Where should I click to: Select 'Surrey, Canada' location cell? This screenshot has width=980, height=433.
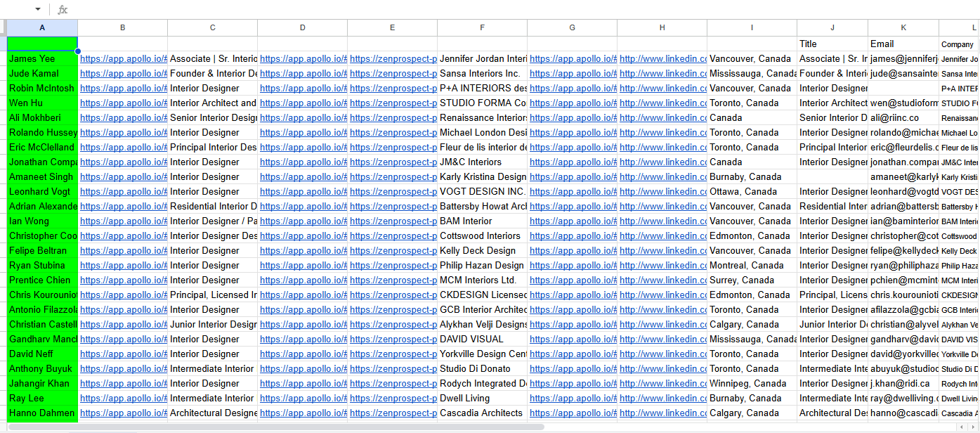(752, 280)
